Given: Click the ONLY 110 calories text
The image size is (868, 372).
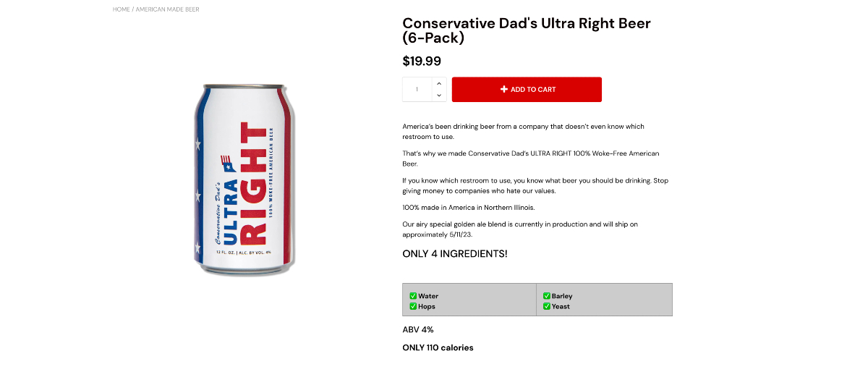Looking at the screenshot, I should (438, 348).
